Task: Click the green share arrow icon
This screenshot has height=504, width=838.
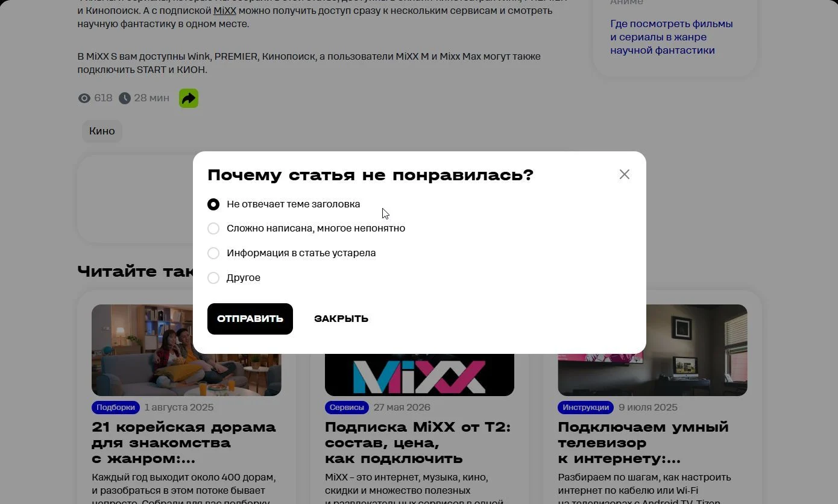Action: click(x=189, y=98)
